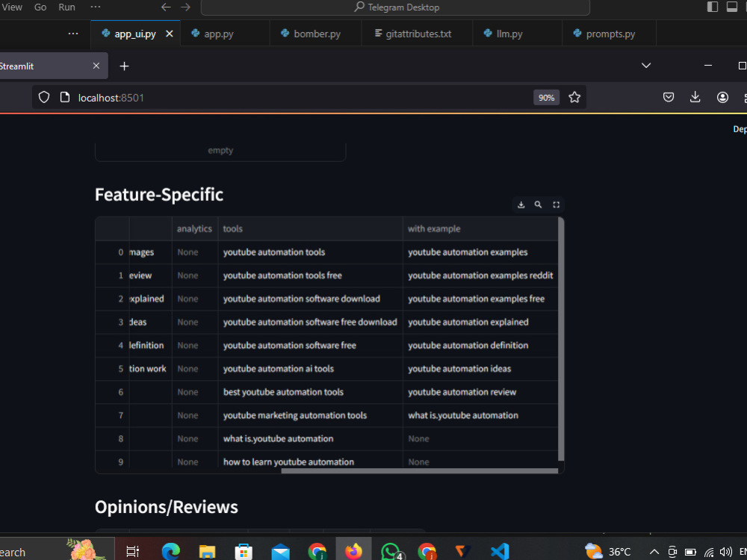Open Firefox downloads panel
The image size is (747, 560).
point(695,98)
